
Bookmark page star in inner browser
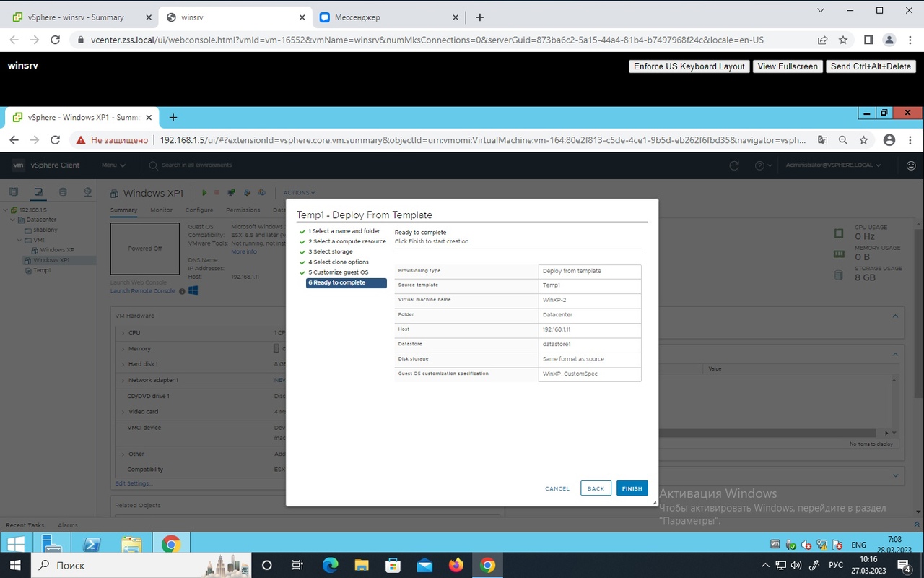pos(863,140)
